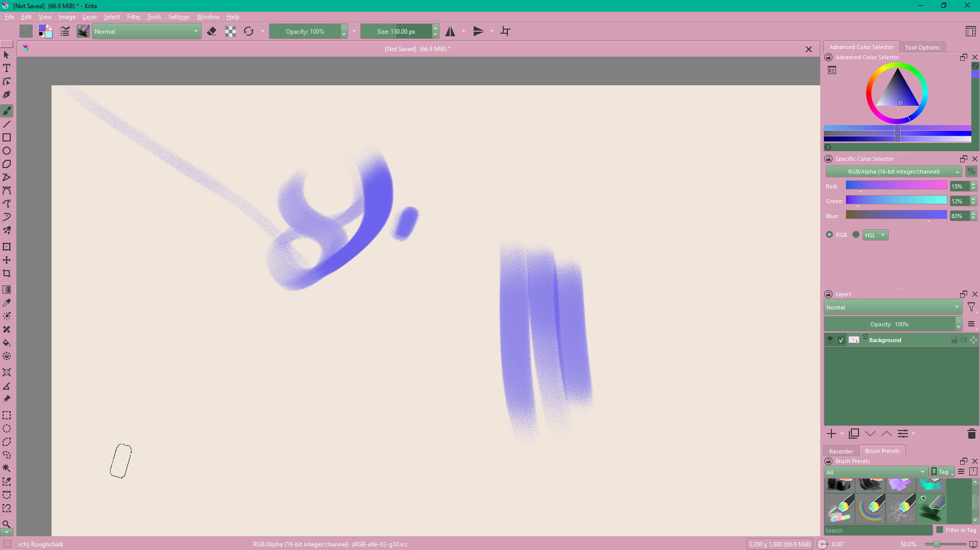Open the brush blending mode dropdown
The width and height of the screenshot is (980, 550).
146,32
